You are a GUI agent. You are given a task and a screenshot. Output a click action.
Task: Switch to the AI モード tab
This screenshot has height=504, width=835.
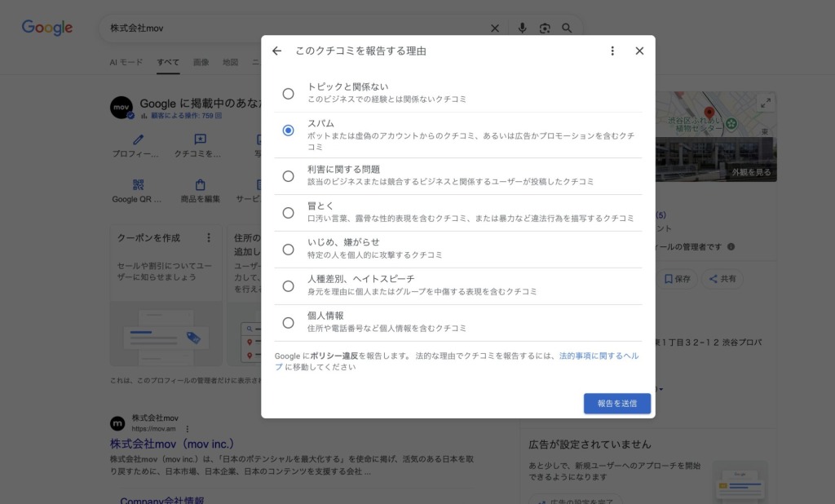tap(126, 62)
